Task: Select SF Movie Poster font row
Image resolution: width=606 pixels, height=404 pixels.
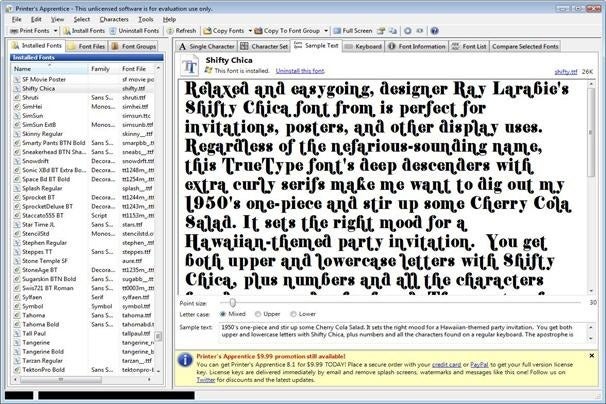Action: coord(83,79)
